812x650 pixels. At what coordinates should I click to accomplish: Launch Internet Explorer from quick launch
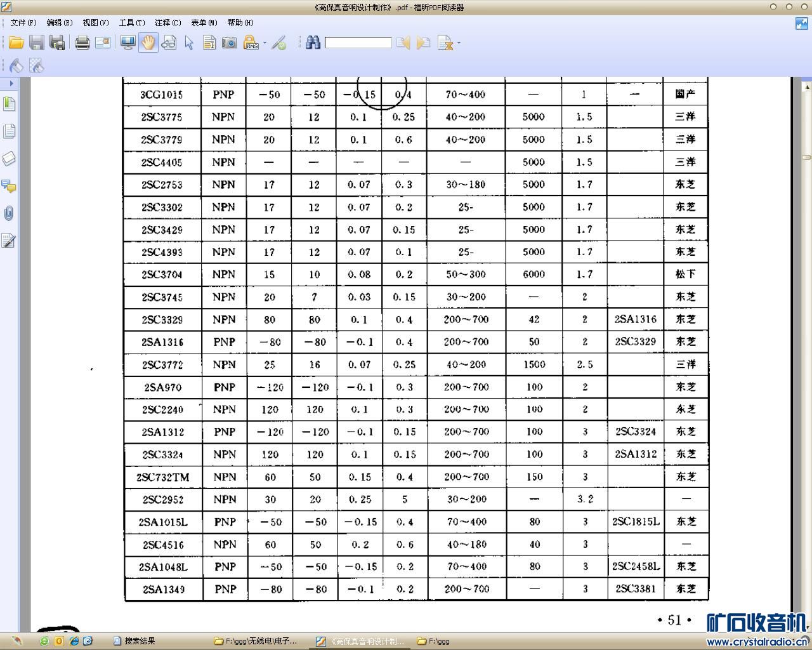coord(74,641)
